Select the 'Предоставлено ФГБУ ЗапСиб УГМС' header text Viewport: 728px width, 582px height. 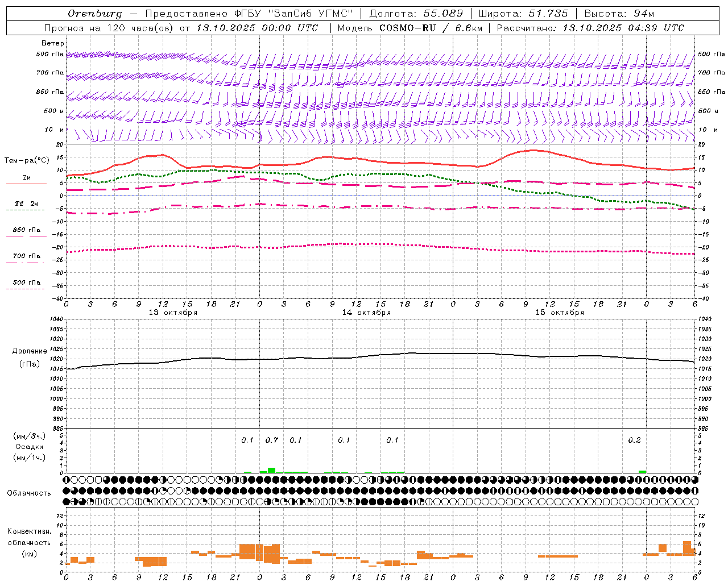point(249,14)
